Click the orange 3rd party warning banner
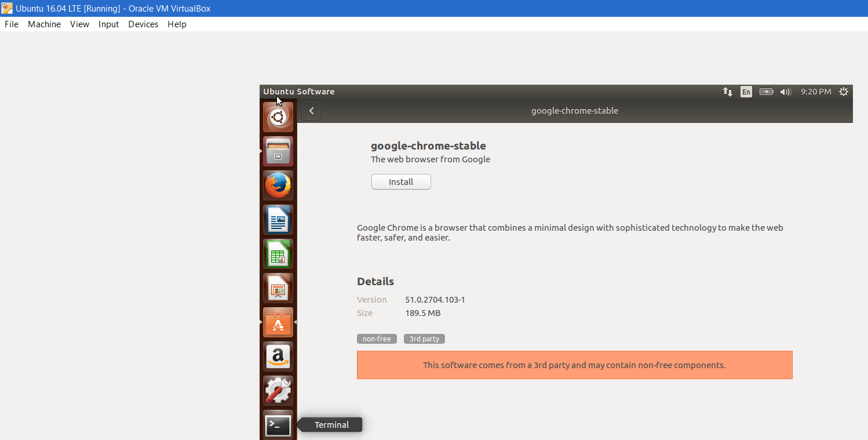The image size is (868, 440). (574, 365)
